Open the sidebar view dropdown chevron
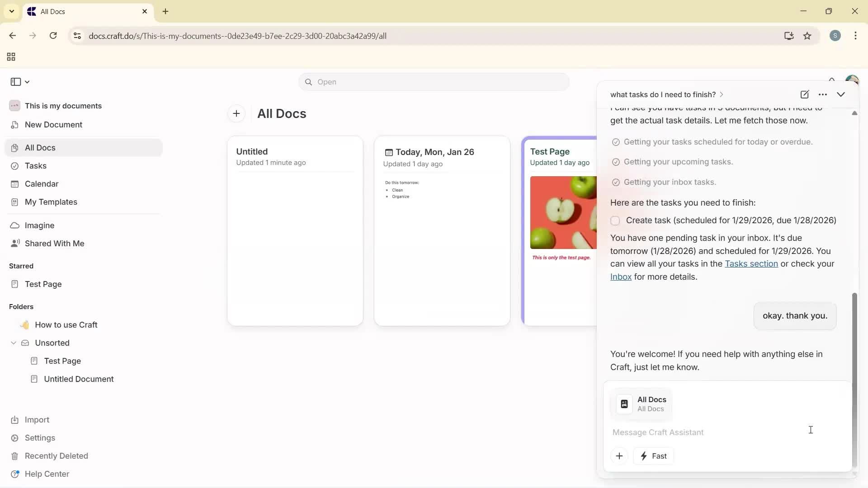The image size is (868, 488). tap(26, 81)
